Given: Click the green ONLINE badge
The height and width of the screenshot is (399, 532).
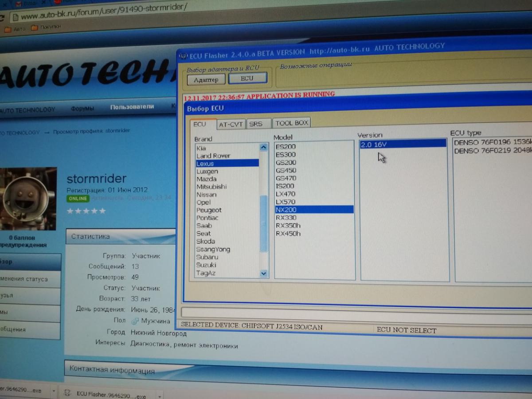Looking at the screenshot, I should 78,199.
